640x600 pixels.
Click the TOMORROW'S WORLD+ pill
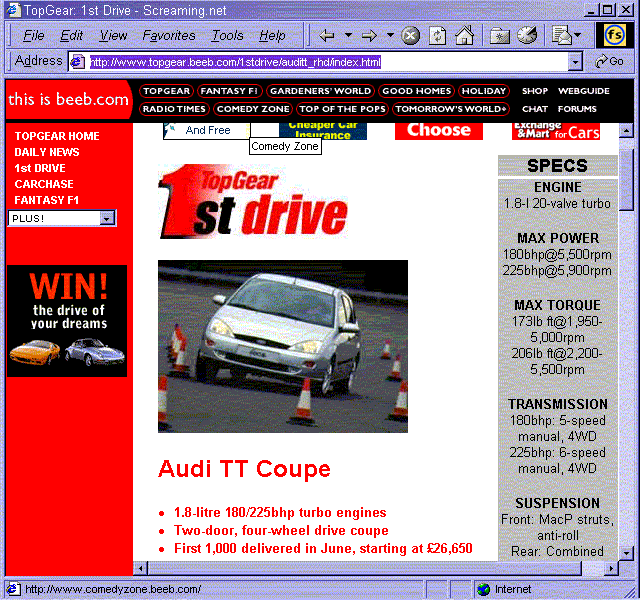(451, 109)
